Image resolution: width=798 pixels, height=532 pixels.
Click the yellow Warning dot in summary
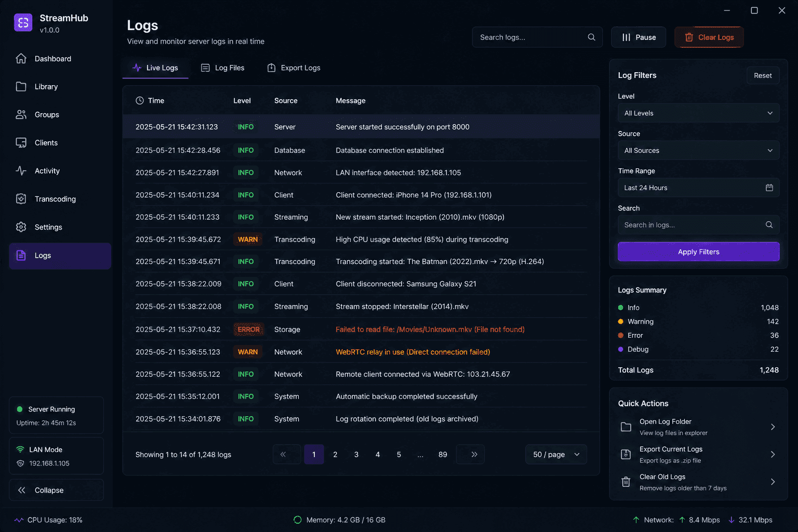(620, 322)
